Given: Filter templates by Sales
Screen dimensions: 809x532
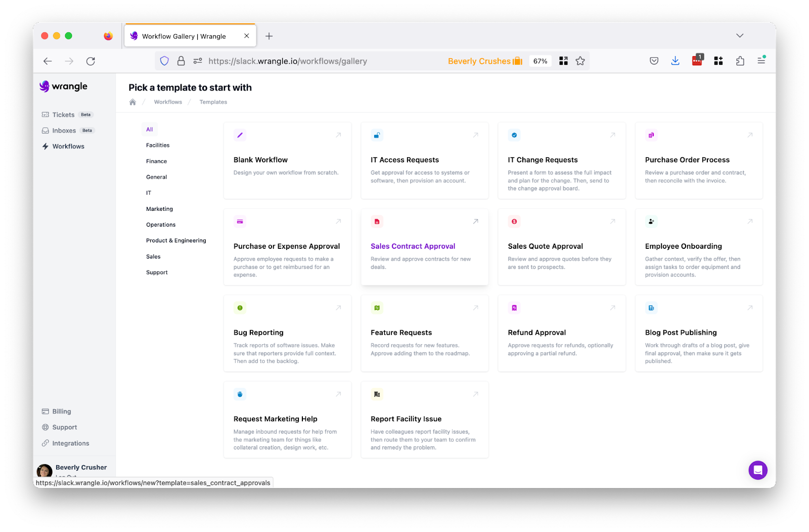Looking at the screenshot, I should 153,256.
